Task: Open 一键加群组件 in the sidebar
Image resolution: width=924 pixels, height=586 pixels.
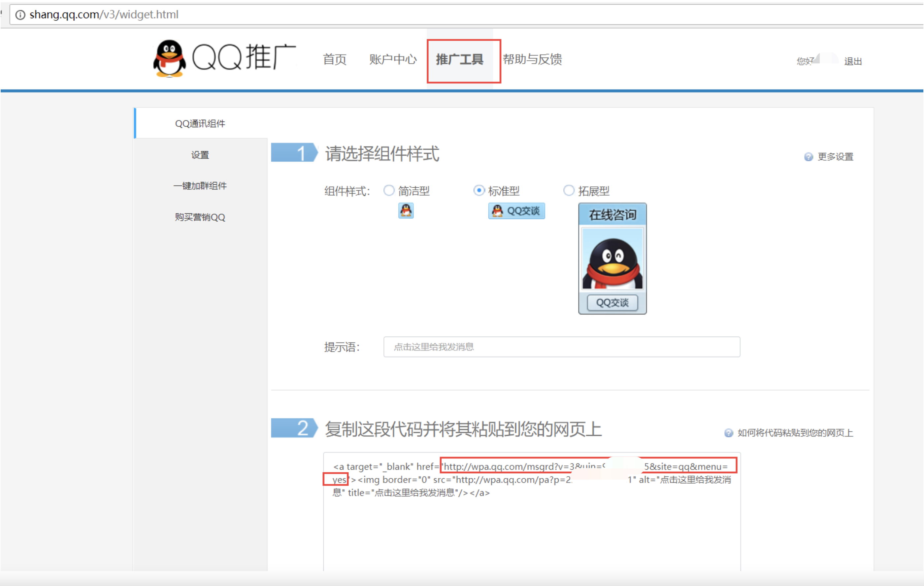Action: pyautogui.click(x=200, y=186)
